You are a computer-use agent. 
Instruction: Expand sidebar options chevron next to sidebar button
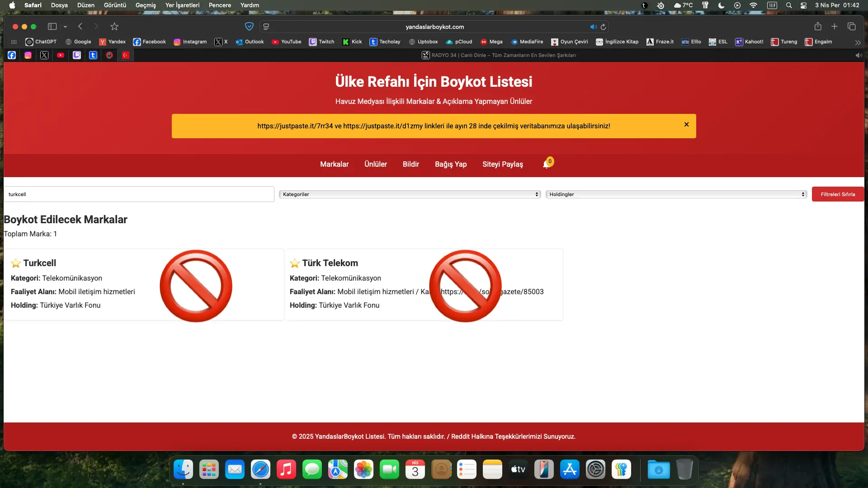click(x=65, y=27)
